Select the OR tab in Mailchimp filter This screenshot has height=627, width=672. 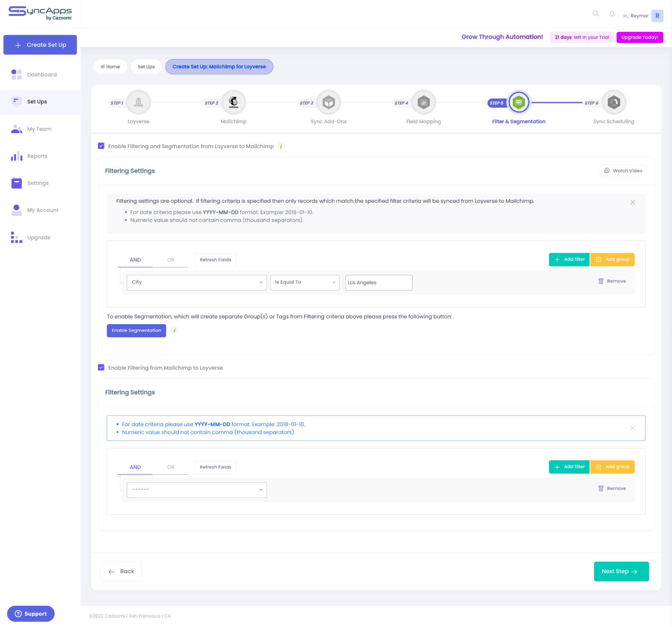point(171,467)
